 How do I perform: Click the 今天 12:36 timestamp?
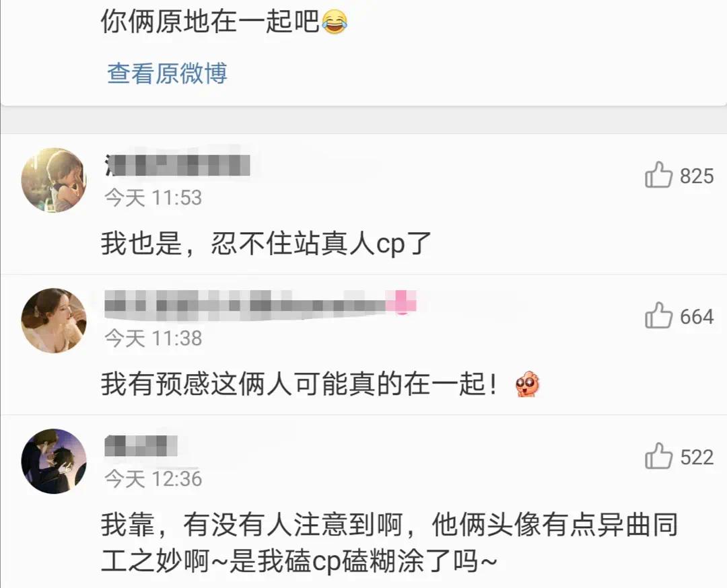click(x=153, y=478)
